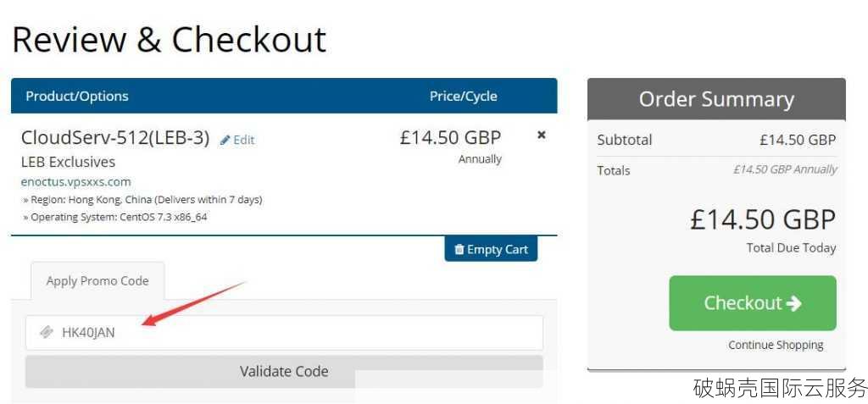Screen dimensions: 868x404
Task: Click the Total Due Today amount
Action: click(x=763, y=219)
